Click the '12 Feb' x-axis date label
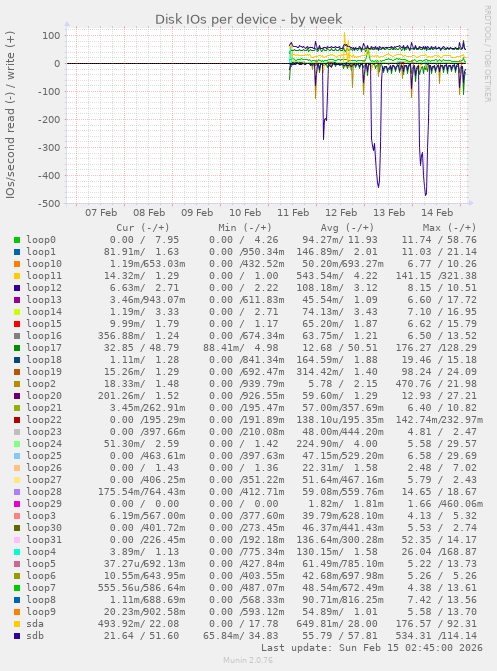The image size is (497, 671). click(341, 213)
